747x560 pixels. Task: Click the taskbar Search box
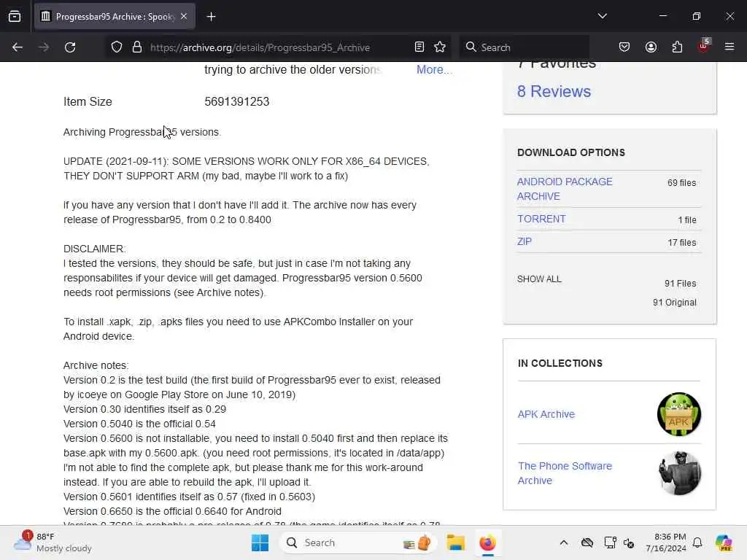(x=359, y=542)
